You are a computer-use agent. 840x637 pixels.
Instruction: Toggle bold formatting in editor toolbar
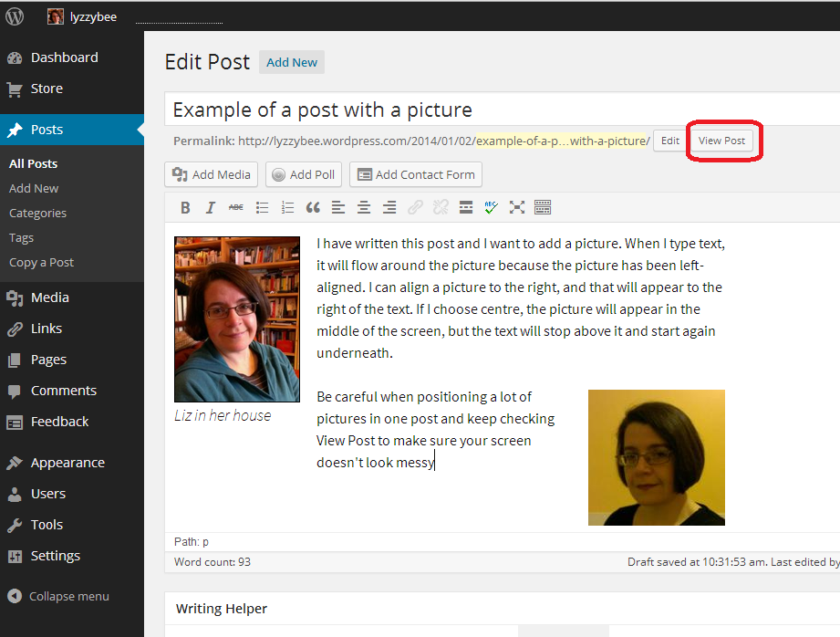[x=185, y=208]
